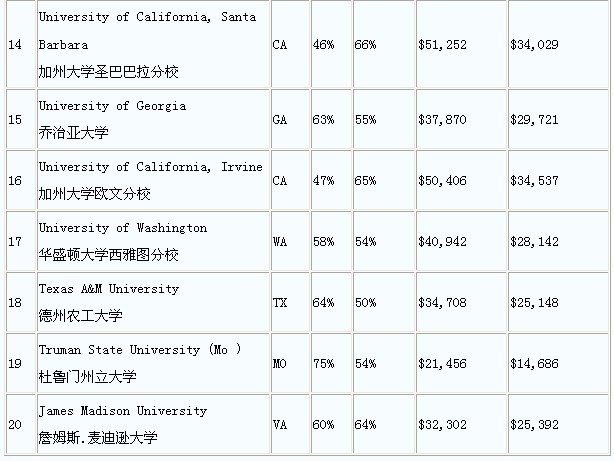
Task: Click the $32,302 cell
Action: click(x=440, y=423)
